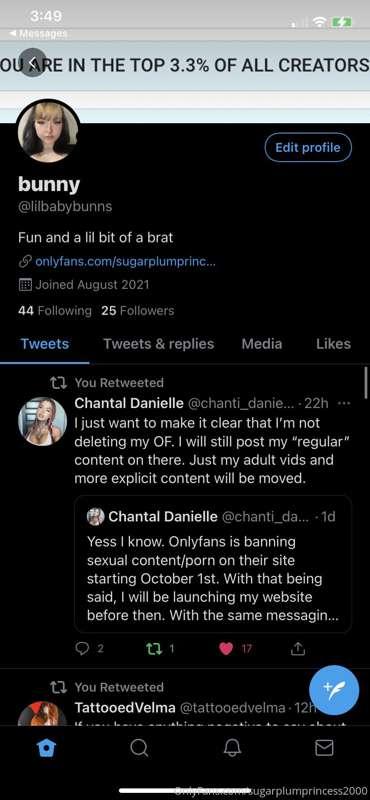Viewport: 370px width, 800px height.
Task: View the 44 Following list
Action: [55, 310]
